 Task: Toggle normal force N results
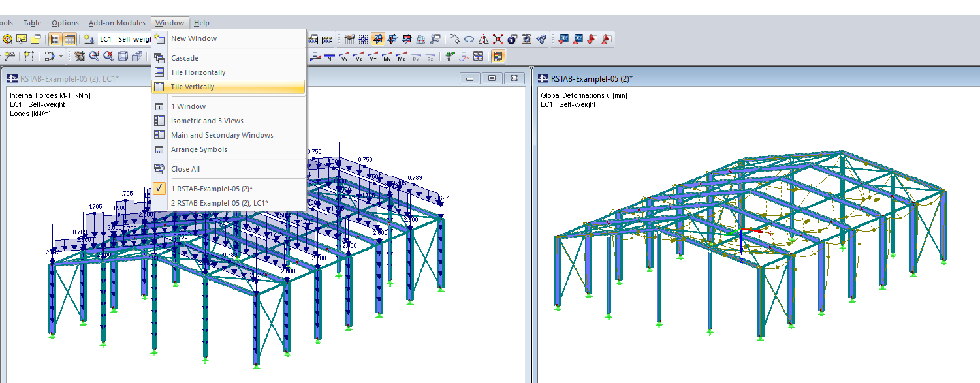330,56
